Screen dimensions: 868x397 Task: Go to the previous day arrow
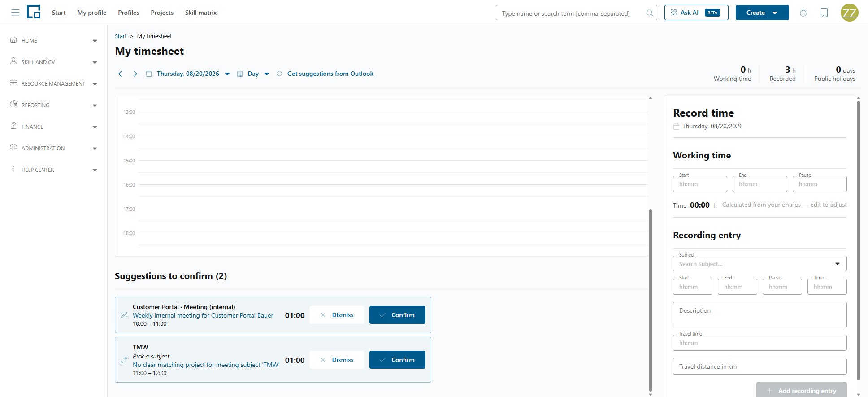[x=120, y=74]
